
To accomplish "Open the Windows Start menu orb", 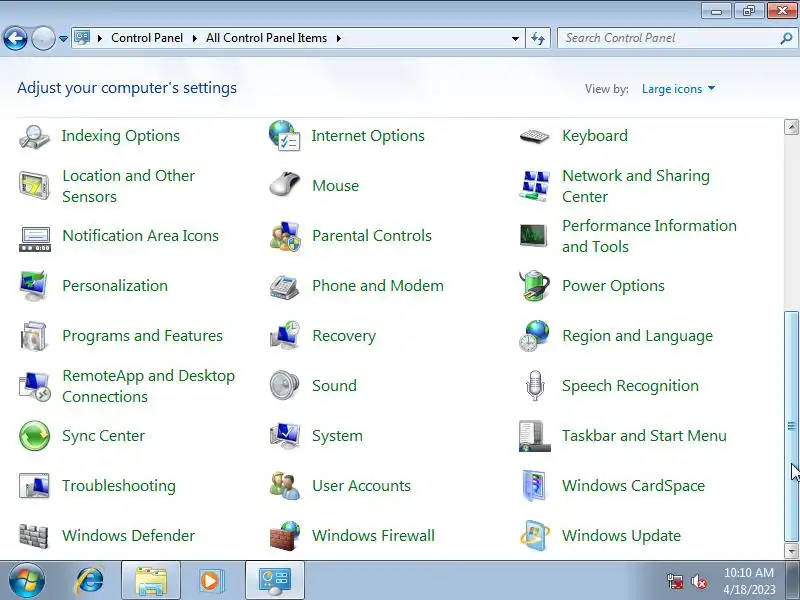I will [x=26, y=581].
